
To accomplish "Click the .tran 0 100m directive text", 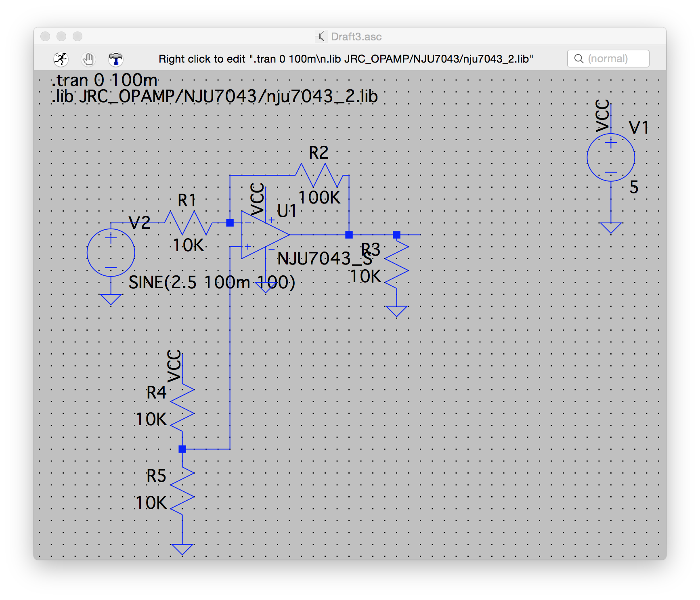I will pos(104,80).
